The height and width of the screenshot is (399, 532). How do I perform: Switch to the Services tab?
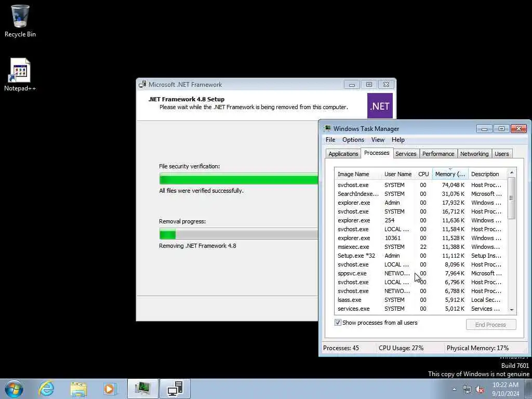point(406,154)
